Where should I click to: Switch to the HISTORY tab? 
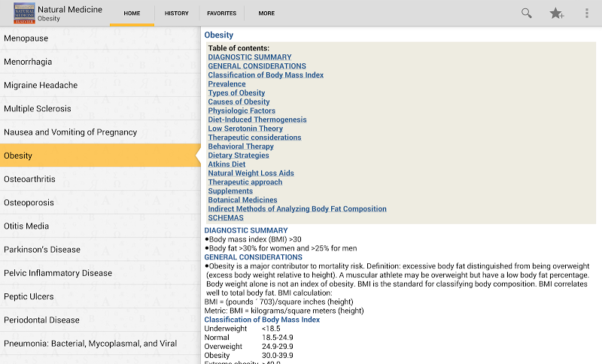pyautogui.click(x=177, y=13)
